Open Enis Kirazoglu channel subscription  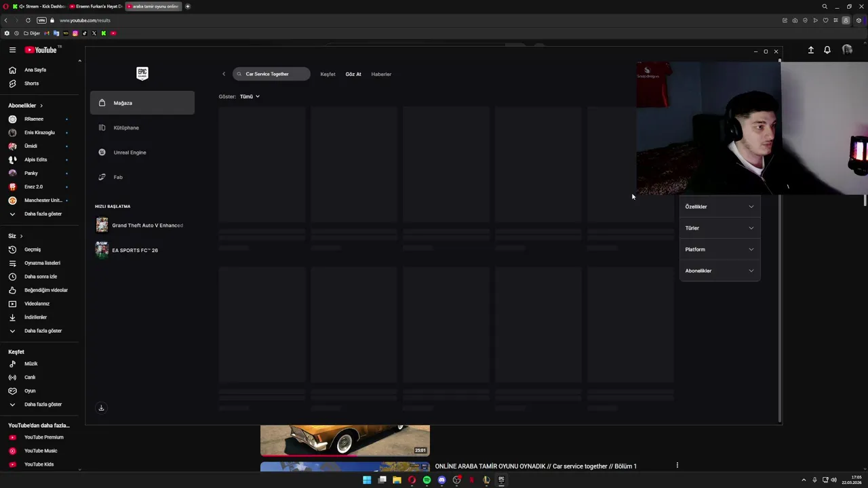click(40, 133)
